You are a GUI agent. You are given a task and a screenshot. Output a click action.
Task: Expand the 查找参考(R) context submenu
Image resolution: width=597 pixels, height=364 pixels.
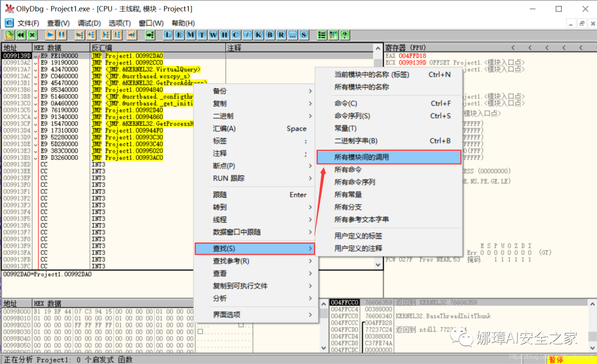256,261
